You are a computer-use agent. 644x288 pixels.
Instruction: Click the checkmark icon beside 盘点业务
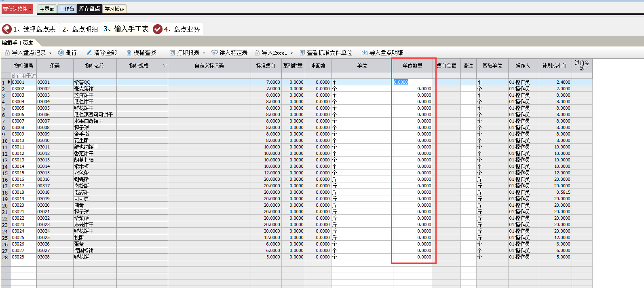point(158,29)
